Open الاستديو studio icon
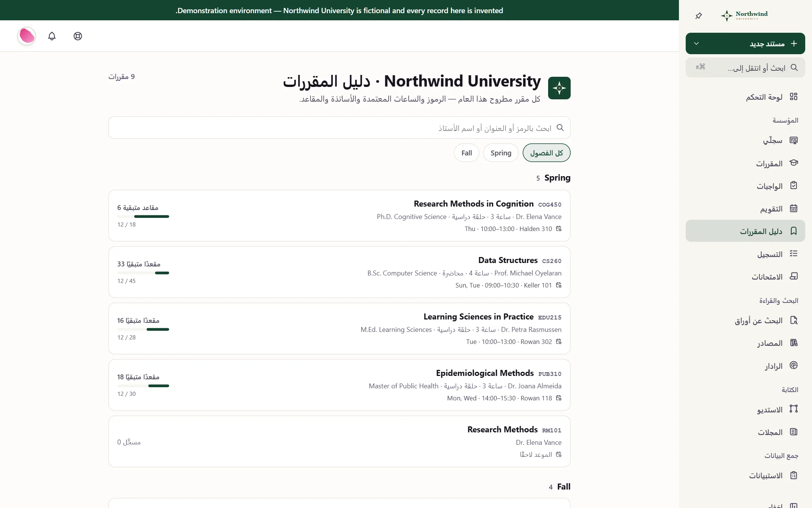 pos(794,409)
